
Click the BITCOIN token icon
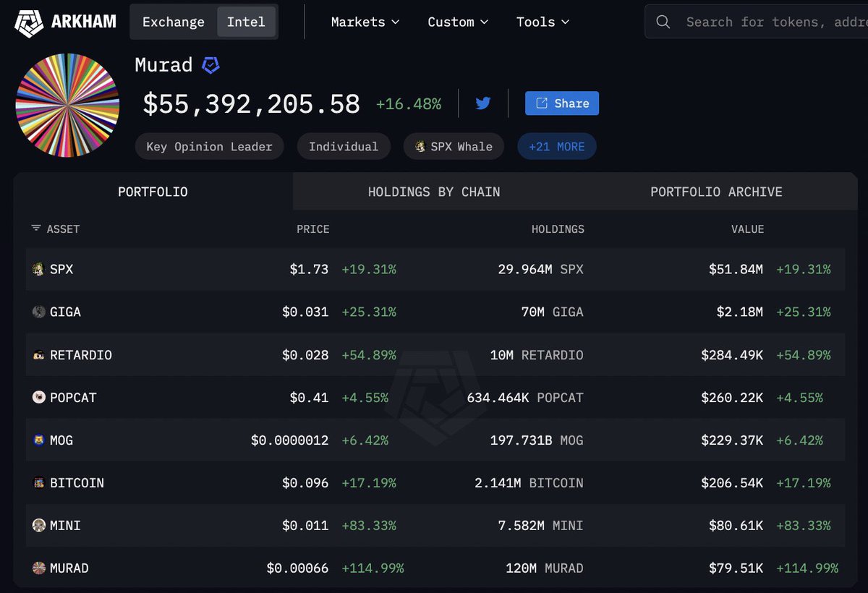click(39, 483)
